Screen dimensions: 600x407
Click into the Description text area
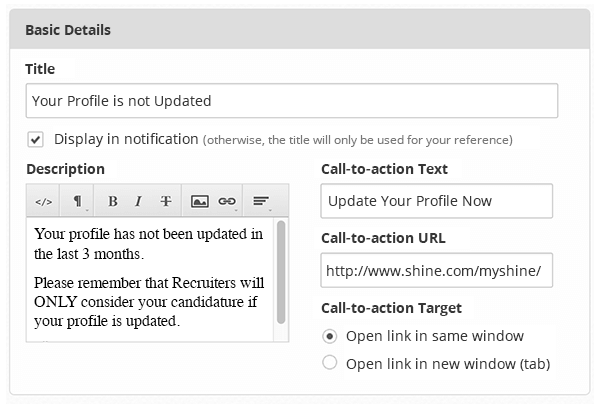150,280
